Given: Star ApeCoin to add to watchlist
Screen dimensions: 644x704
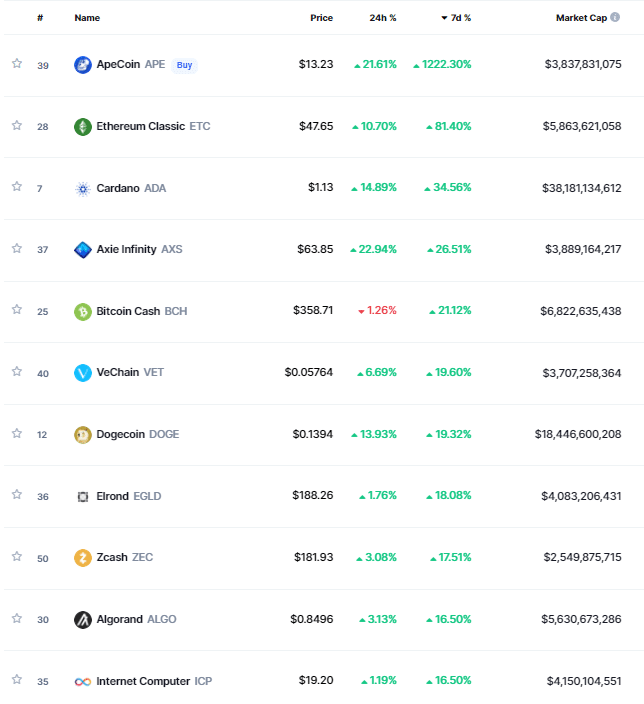Looking at the screenshot, I should tap(17, 64).
